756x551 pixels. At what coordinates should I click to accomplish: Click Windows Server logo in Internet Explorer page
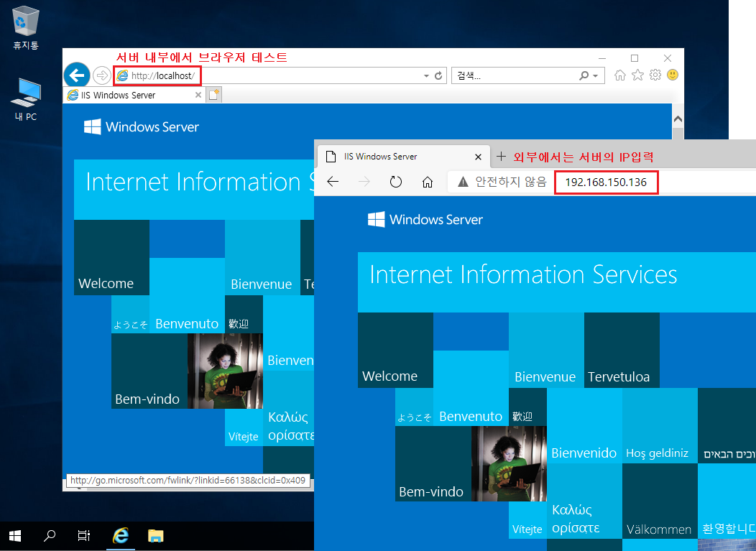pyautogui.click(x=142, y=126)
